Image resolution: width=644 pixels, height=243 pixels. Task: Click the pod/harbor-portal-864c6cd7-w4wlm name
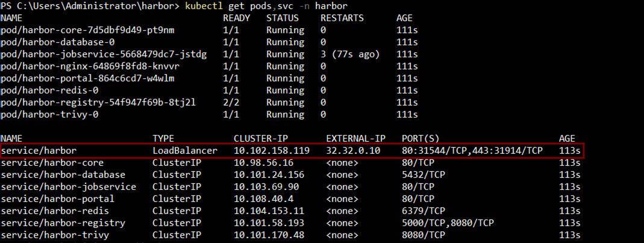(88, 78)
